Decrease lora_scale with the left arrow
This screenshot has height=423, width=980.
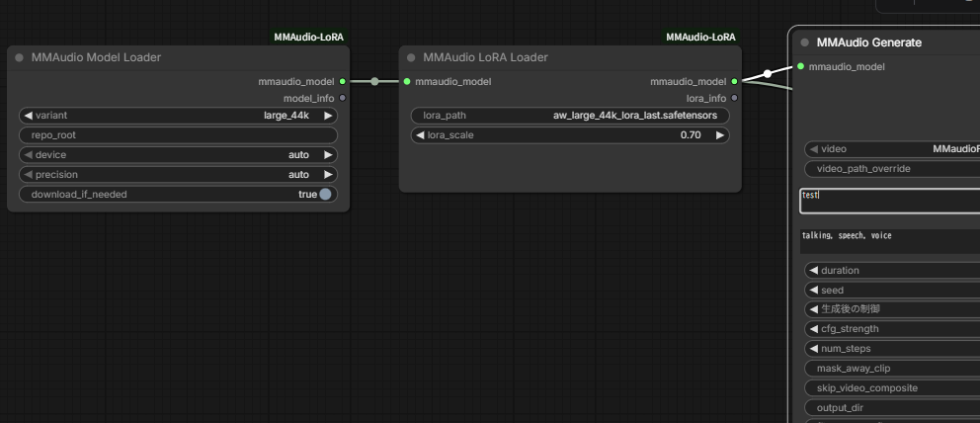tap(420, 135)
